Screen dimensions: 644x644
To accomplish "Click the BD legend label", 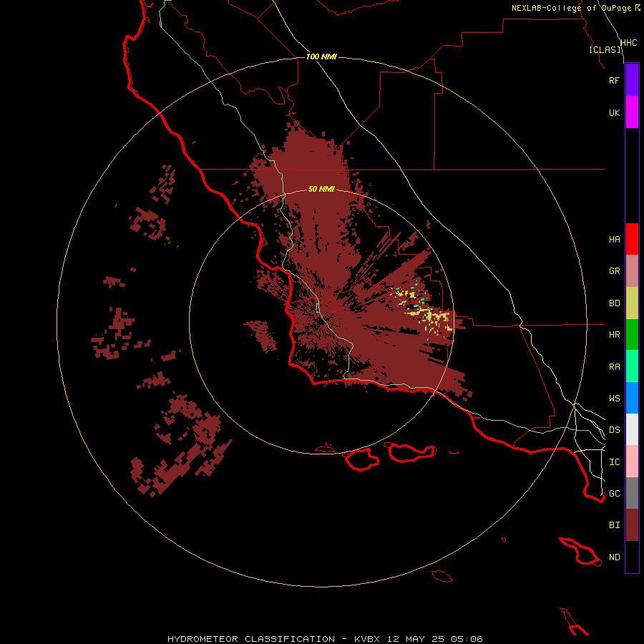I will [x=614, y=303].
